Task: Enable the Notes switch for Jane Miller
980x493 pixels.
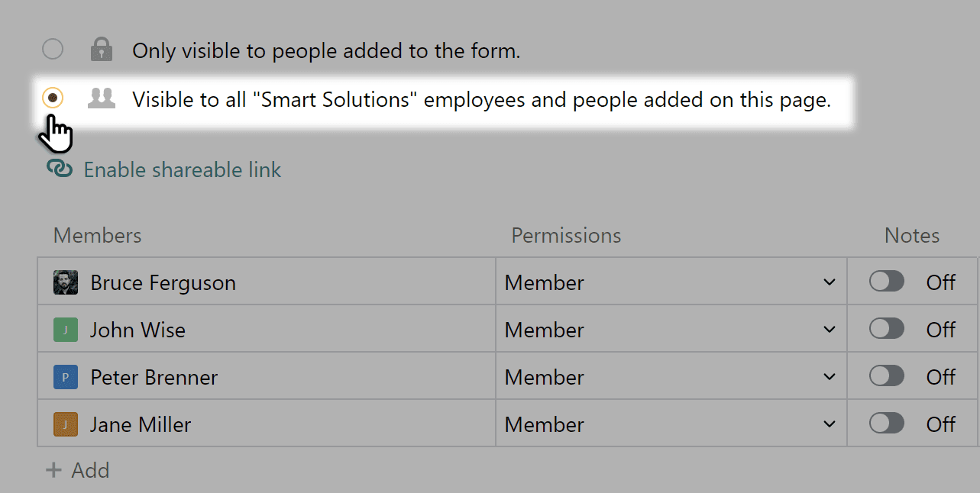Action: click(x=887, y=424)
